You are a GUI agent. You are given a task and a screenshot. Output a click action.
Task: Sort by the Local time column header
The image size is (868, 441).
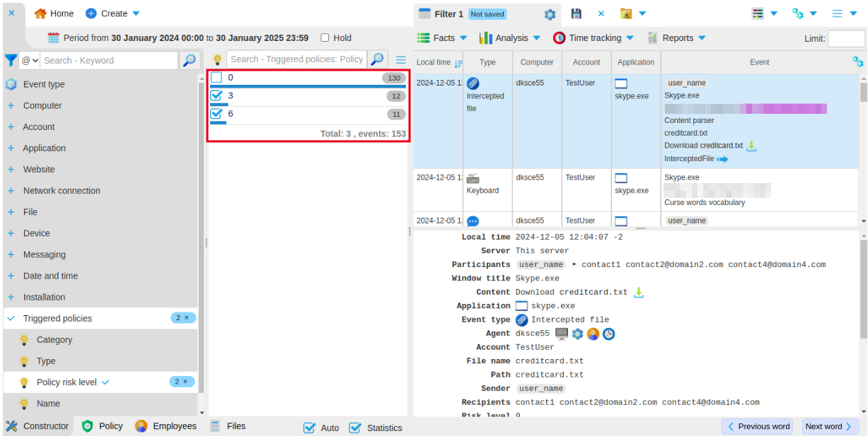[434, 62]
